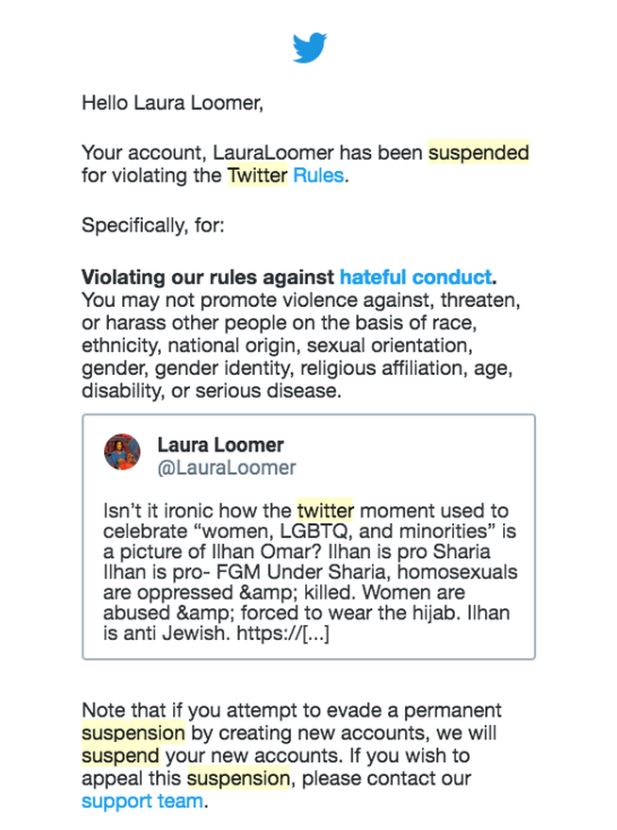Viewport: 617px width, 830px height.
Task: Click bold "Violating our rules against" text
Action: click(208, 277)
